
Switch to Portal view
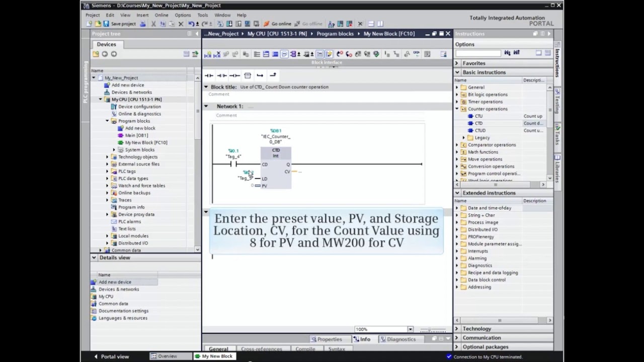(x=112, y=356)
